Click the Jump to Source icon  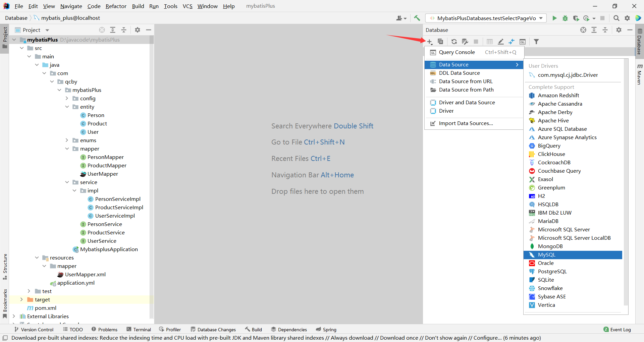[x=512, y=42]
